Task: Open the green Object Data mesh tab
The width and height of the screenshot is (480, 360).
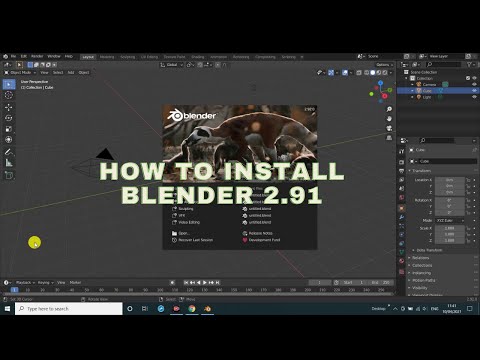Action: [402, 252]
